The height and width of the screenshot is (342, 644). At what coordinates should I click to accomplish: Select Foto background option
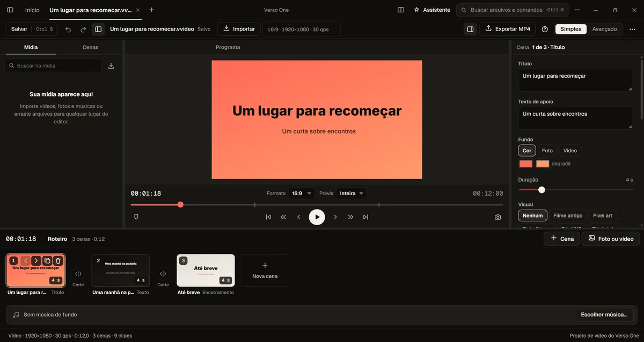point(547,151)
